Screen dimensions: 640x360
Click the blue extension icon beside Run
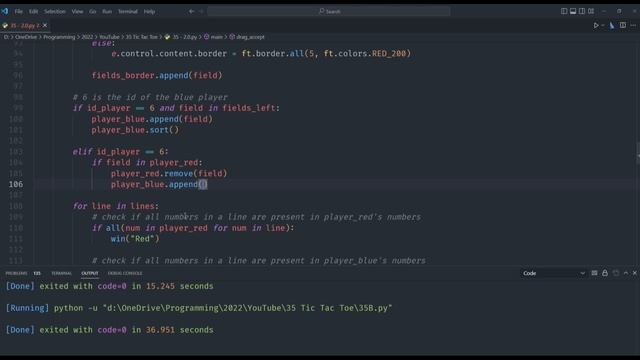point(612,25)
